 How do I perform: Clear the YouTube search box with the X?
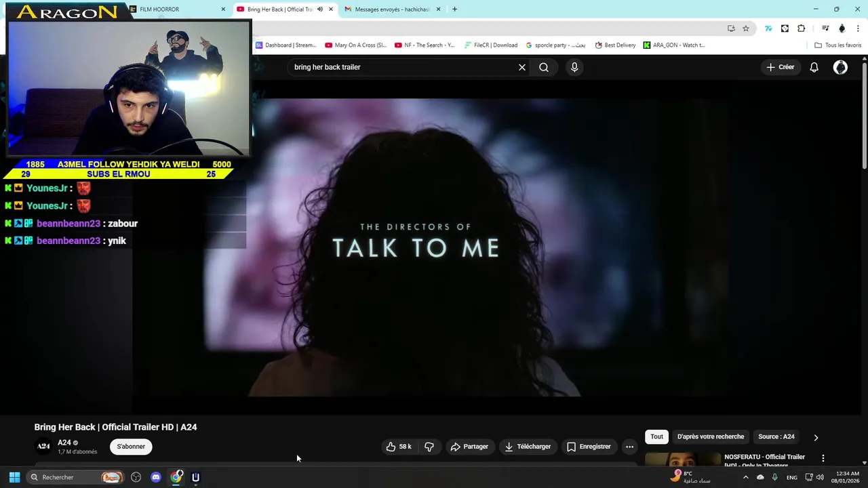522,67
